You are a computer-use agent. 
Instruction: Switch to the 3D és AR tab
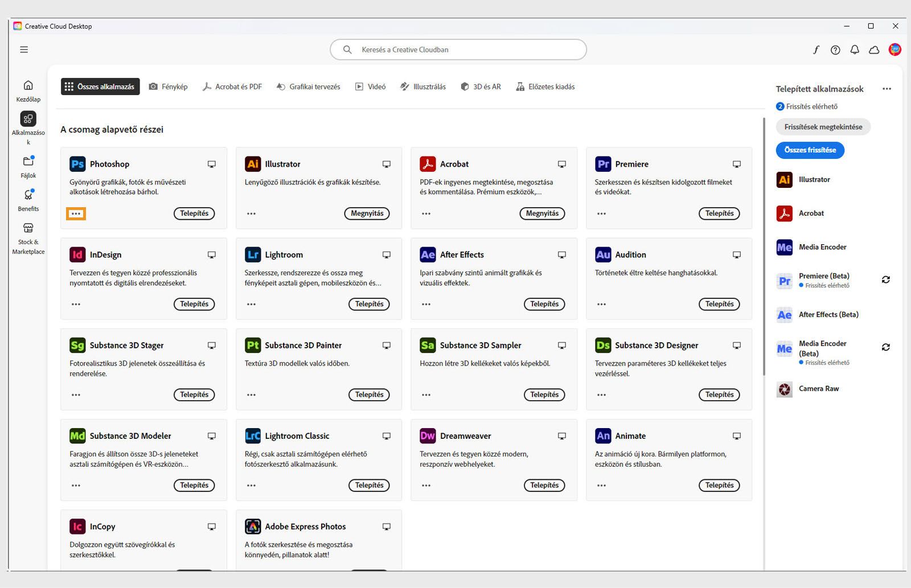coord(481,87)
